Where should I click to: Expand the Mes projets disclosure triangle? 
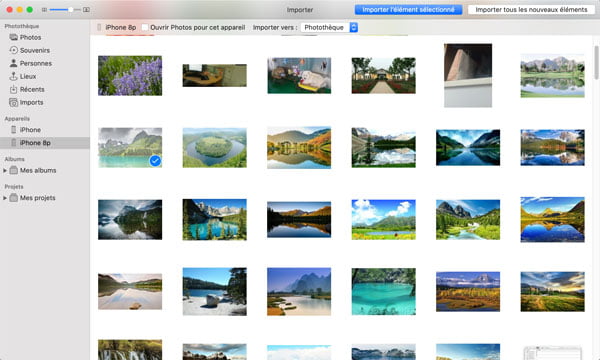point(5,198)
